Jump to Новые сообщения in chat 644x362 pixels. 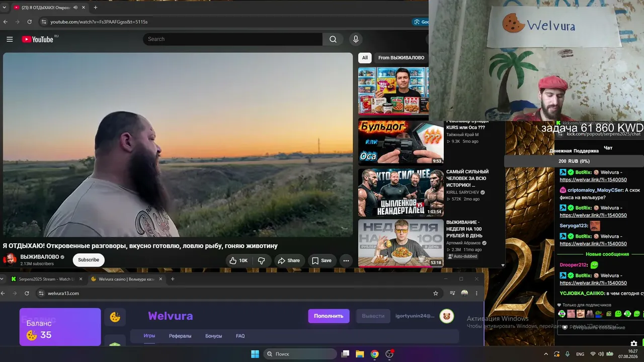tap(607, 254)
